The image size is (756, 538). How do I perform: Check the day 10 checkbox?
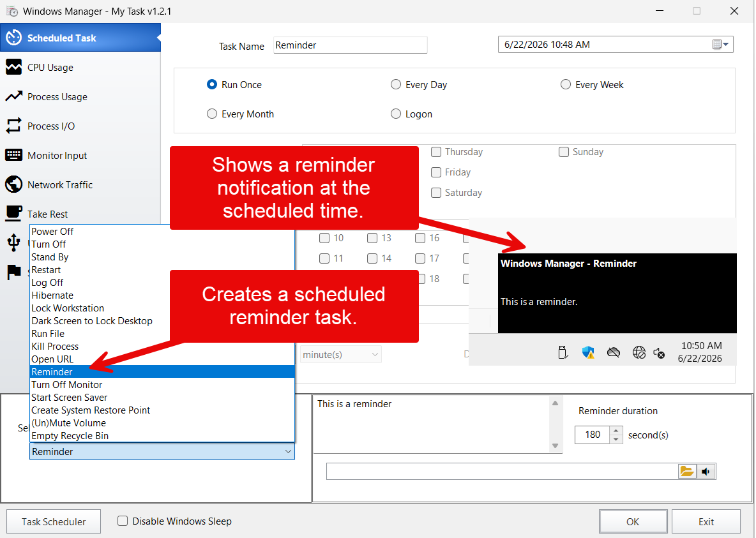click(324, 238)
